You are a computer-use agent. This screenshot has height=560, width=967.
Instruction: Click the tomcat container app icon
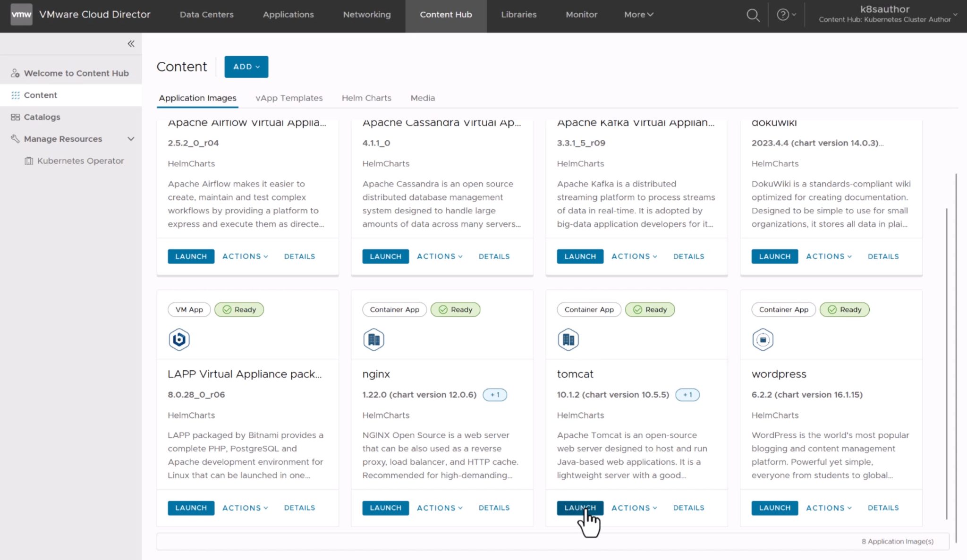click(x=568, y=339)
